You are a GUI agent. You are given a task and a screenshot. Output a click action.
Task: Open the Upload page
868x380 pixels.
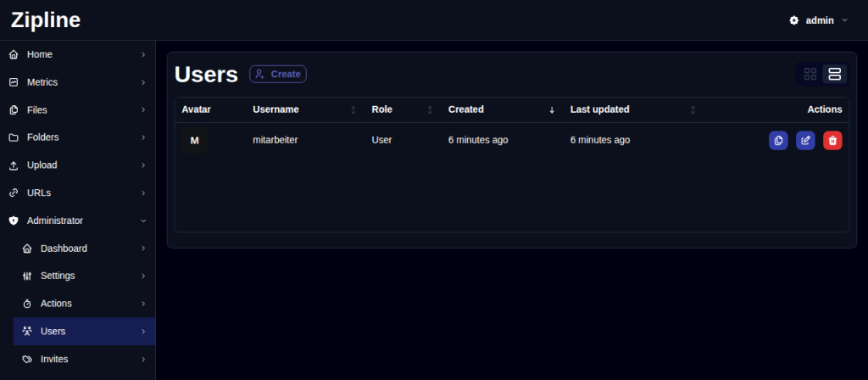click(x=77, y=165)
